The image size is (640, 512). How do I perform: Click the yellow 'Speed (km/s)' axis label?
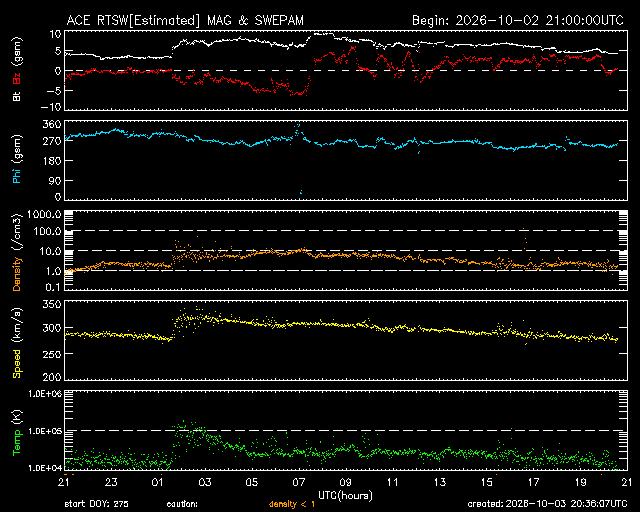coord(17,343)
